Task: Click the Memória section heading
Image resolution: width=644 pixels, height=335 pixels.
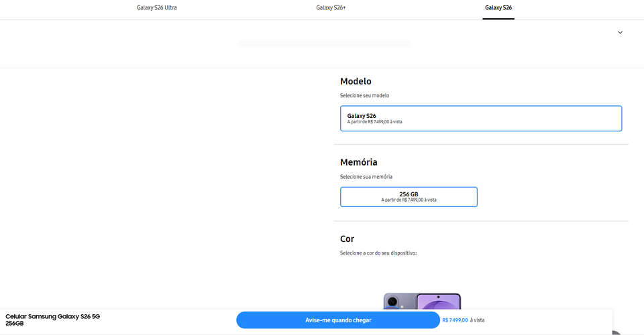Action: pos(358,162)
